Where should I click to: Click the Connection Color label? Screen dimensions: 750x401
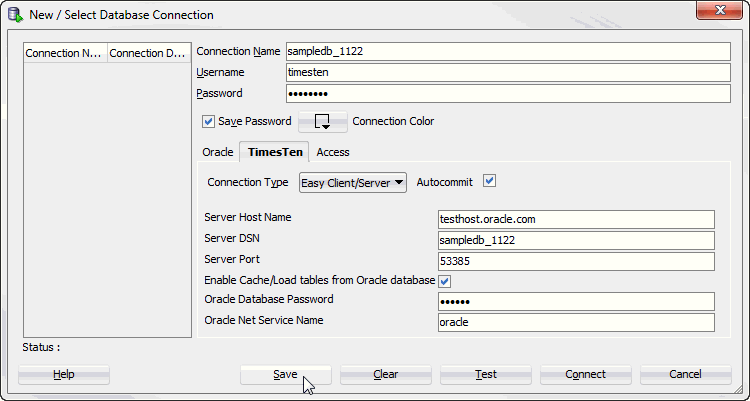click(393, 122)
